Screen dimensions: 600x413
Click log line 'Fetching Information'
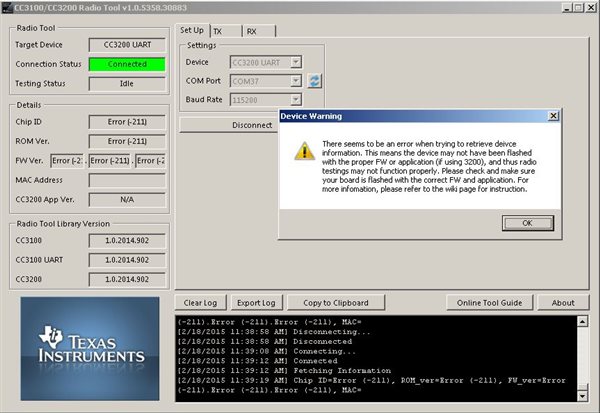tap(284, 371)
